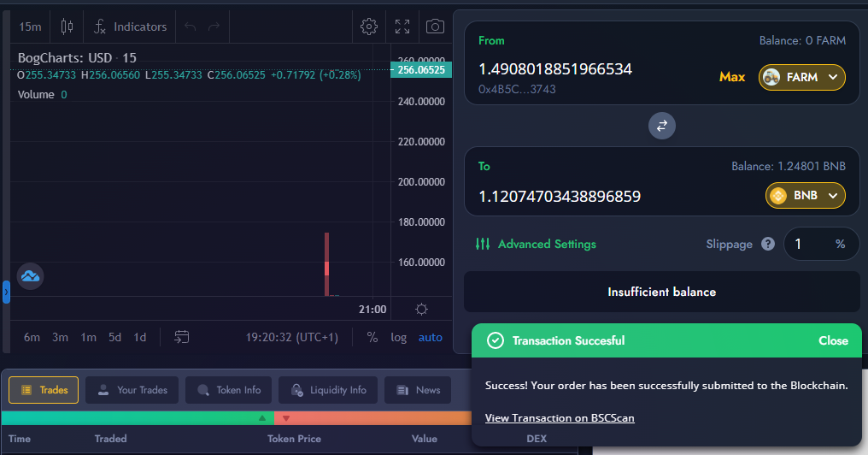Open View Transaction on BSCScan link

pos(560,418)
